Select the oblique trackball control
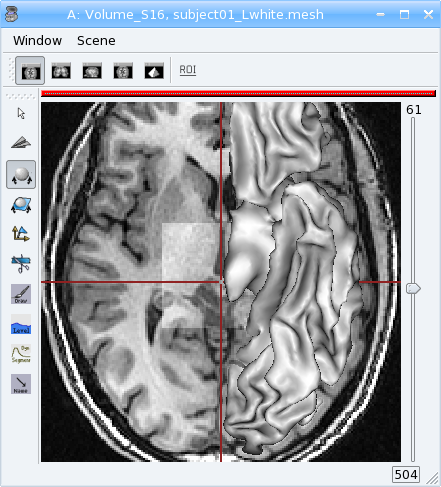 click(x=21, y=205)
